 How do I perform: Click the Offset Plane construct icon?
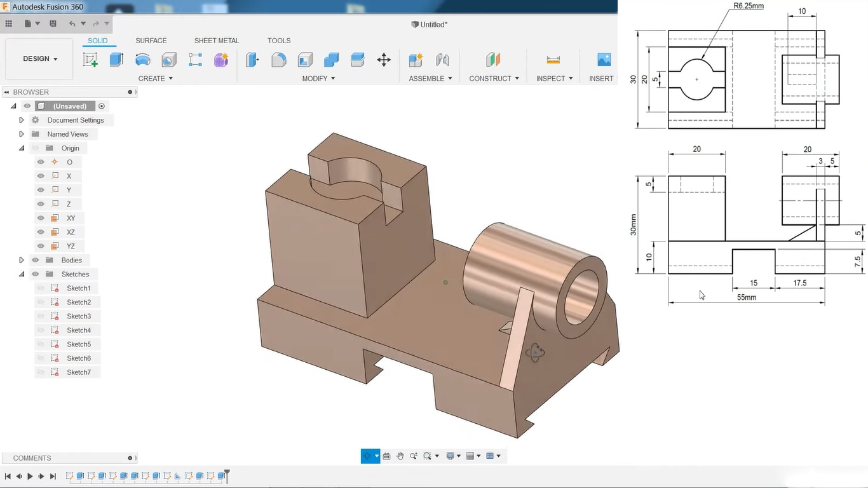click(x=493, y=60)
